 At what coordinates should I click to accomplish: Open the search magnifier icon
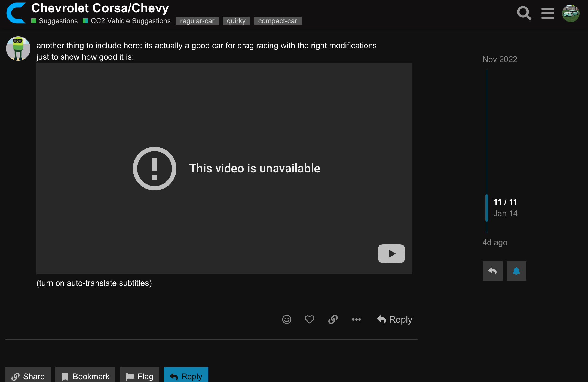(524, 13)
